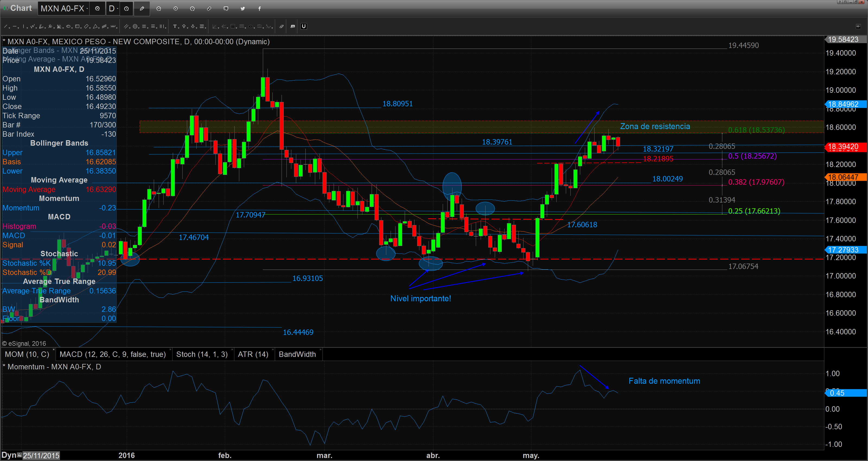Expand the PTI tool dropdown
The width and height of the screenshot is (868, 461).
[x=263, y=28]
